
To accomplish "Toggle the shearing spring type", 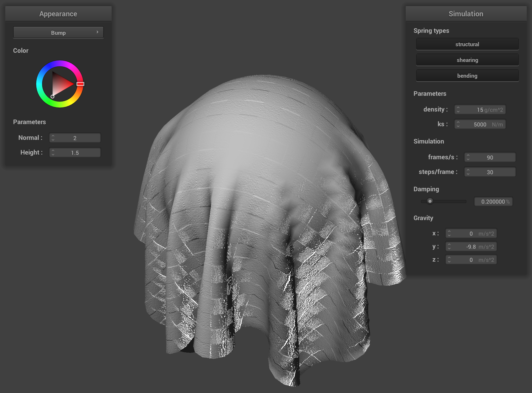I will pyautogui.click(x=467, y=60).
